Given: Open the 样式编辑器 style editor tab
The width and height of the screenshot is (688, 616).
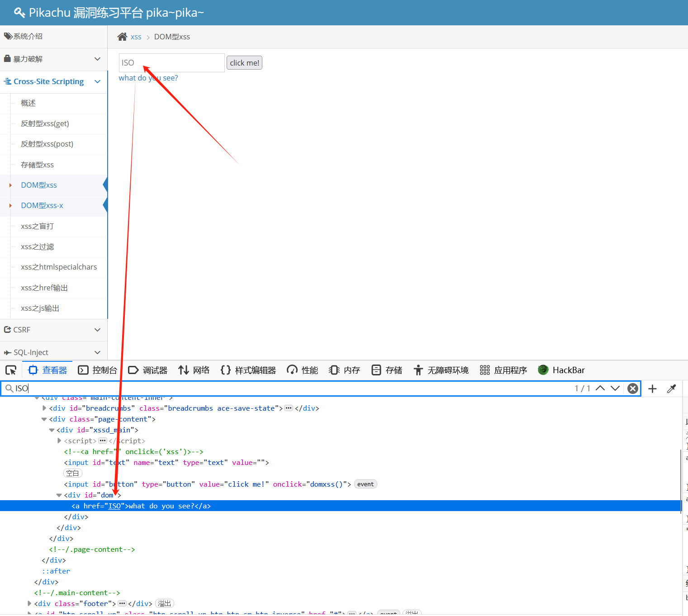Looking at the screenshot, I should tap(248, 370).
